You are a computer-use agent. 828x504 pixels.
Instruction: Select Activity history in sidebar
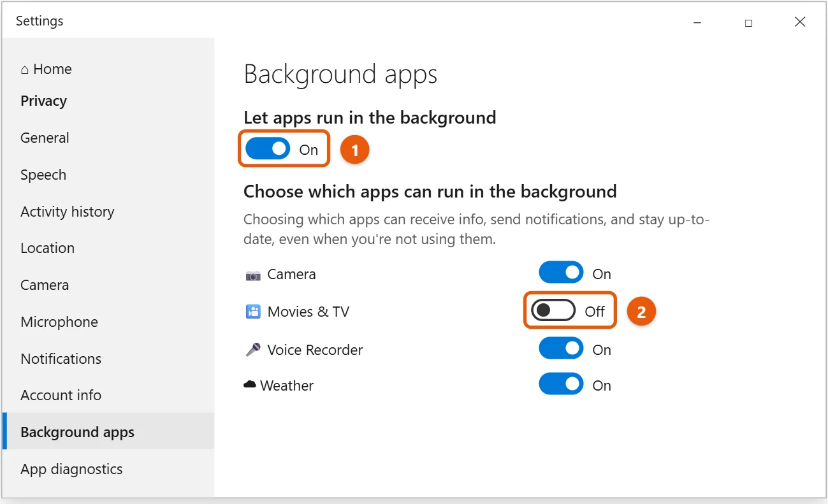[108, 212]
